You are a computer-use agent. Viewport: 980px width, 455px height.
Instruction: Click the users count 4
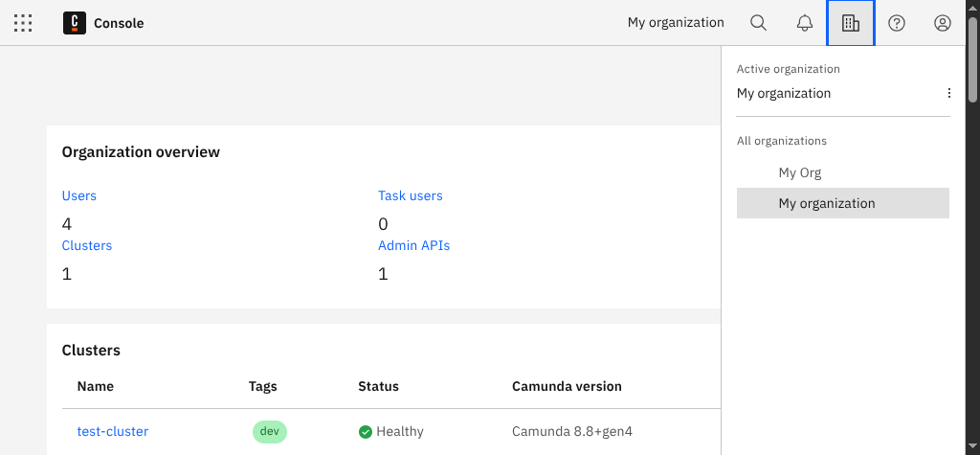(x=67, y=224)
